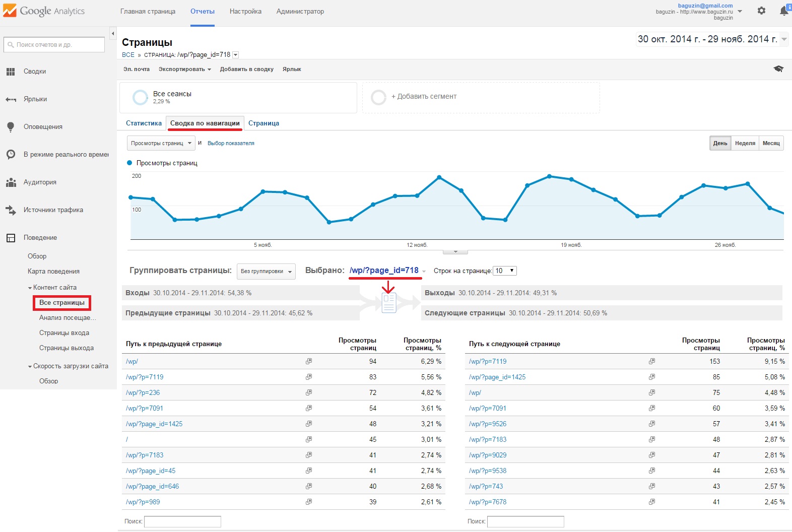Click the search field under previous pages table
Screen dimensions: 792x532
click(182, 521)
